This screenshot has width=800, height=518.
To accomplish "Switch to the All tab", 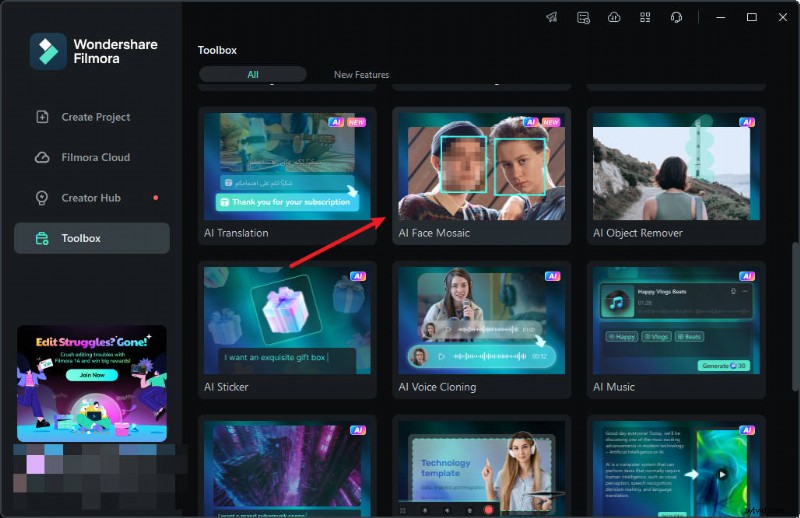I will click(253, 74).
